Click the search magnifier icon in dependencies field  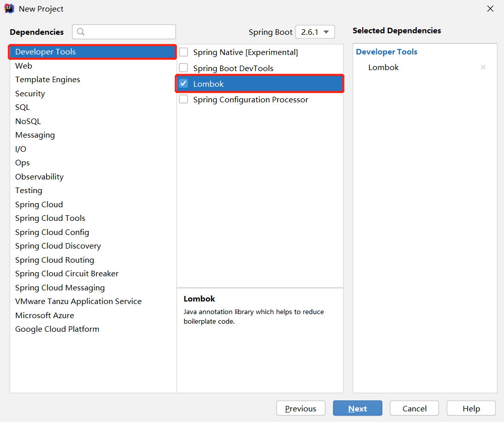[81, 32]
